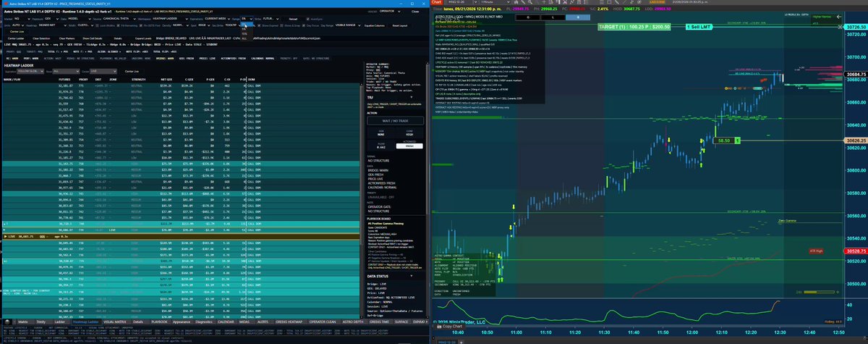
Task: Toggle the Day Focus checkbox
Action: point(303,25)
